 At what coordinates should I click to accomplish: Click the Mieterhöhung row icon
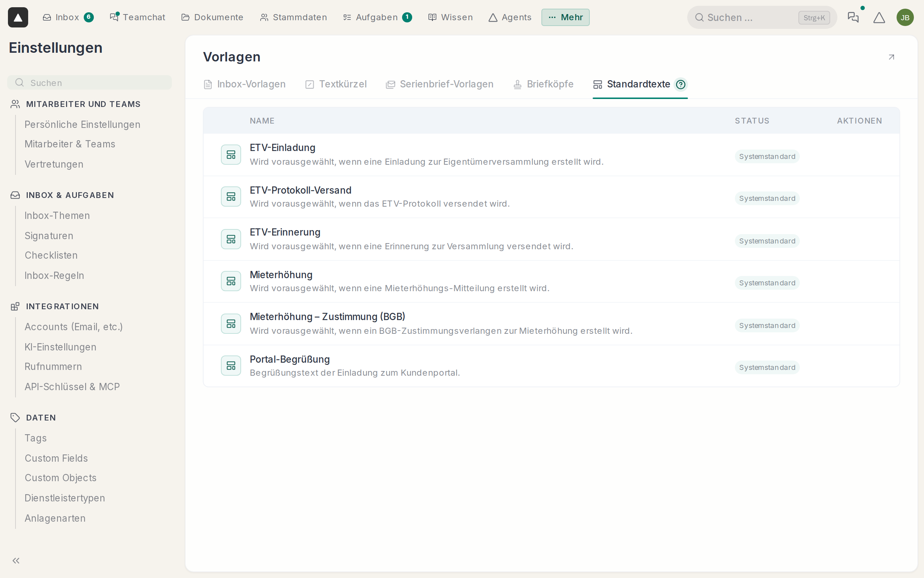(231, 281)
